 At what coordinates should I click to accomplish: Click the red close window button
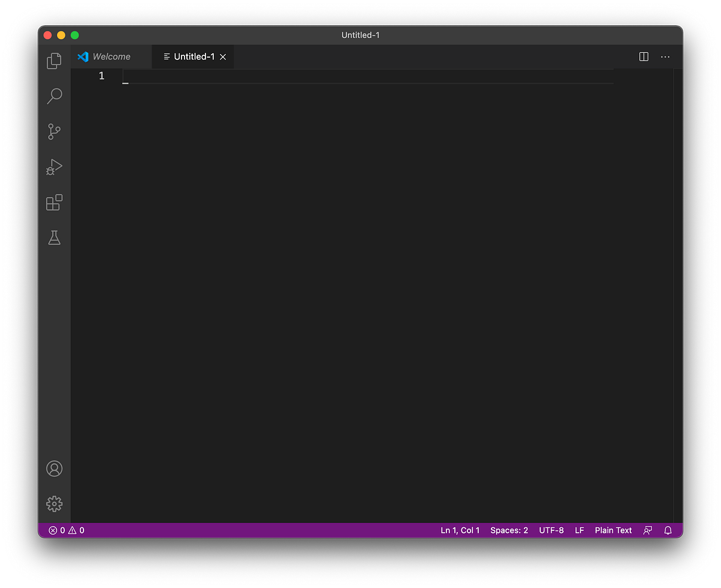coord(47,35)
